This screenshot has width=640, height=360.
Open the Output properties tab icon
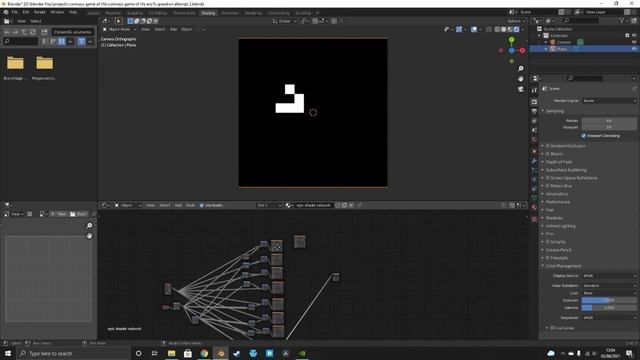534,111
